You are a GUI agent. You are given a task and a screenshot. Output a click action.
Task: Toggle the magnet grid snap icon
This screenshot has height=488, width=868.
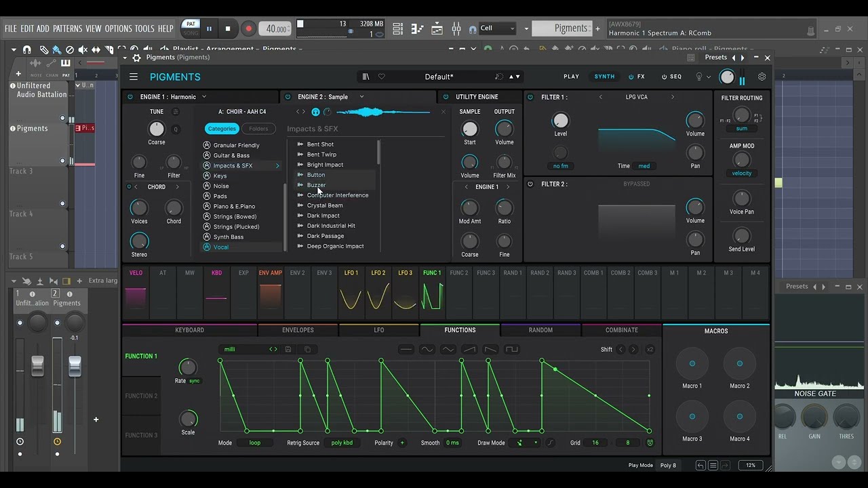tap(650, 443)
